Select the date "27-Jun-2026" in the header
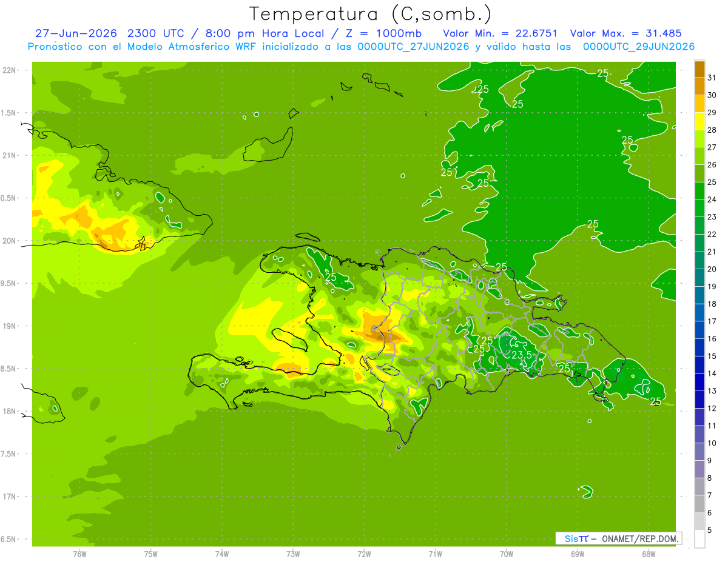The image size is (728, 562). (x=76, y=33)
